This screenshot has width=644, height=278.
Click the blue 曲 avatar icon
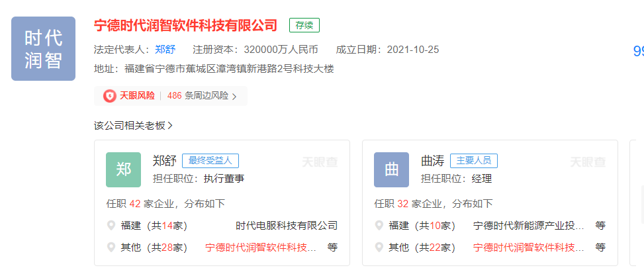[391, 169]
